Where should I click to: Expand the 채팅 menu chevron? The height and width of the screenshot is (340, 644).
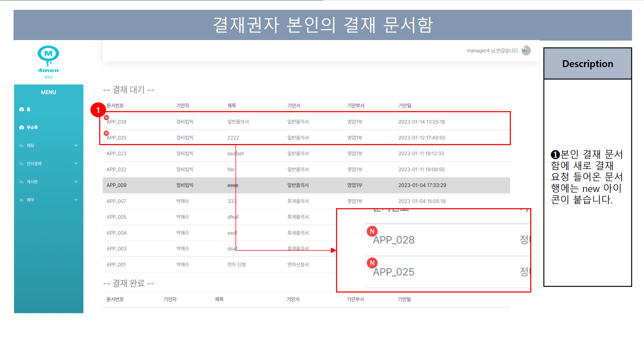pyautogui.click(x=76, y=145)
